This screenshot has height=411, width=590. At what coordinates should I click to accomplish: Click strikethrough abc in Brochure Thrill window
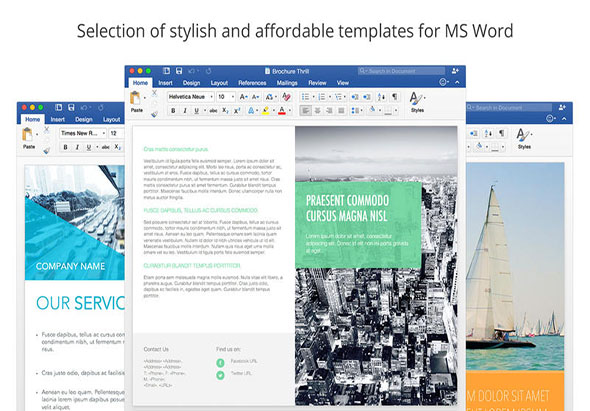coord(213,111)
